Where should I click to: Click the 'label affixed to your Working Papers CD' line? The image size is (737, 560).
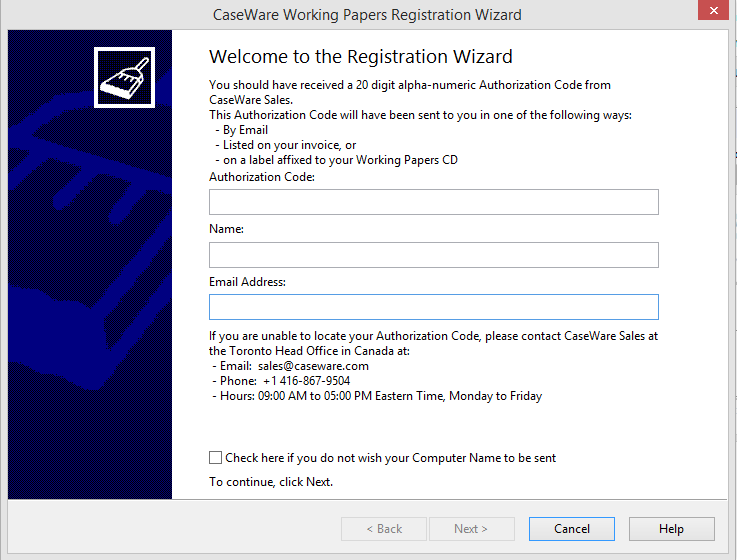[337, 160]
